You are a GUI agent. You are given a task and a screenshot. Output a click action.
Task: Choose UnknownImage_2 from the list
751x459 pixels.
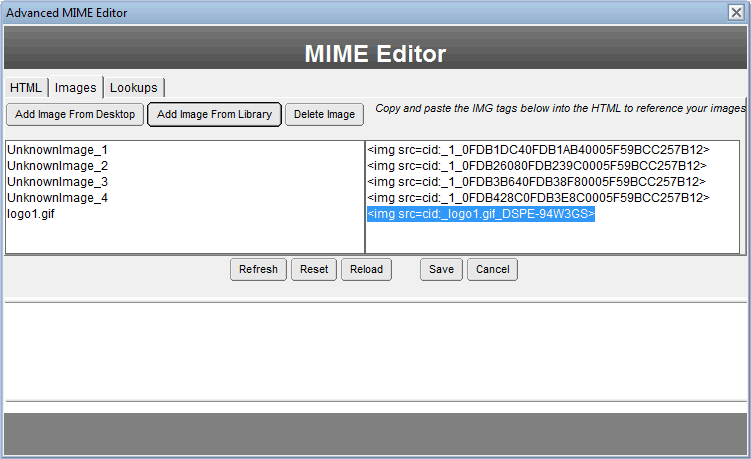point(57,166)
